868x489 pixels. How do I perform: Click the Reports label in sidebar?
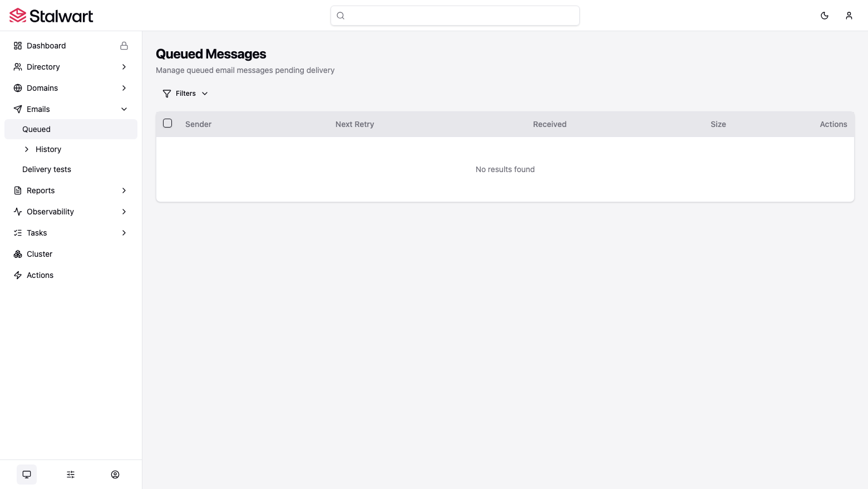(41, 190)
